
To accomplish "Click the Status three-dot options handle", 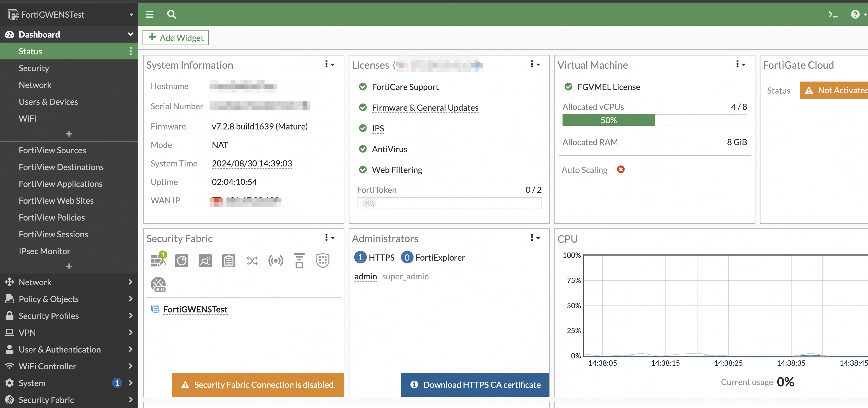I will 131,51.
